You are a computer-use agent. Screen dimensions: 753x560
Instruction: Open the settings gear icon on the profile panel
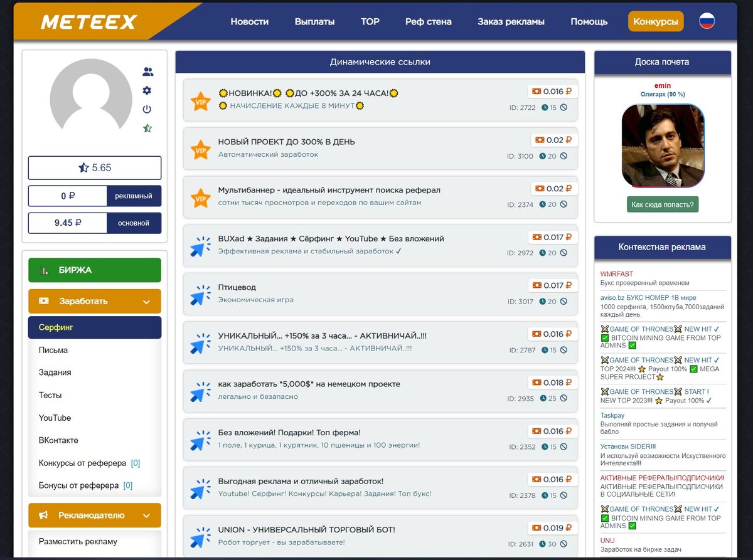click(147, 90)
